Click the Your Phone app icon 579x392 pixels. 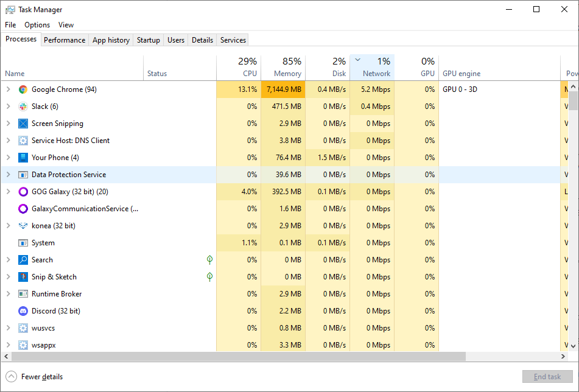point(23,158)
